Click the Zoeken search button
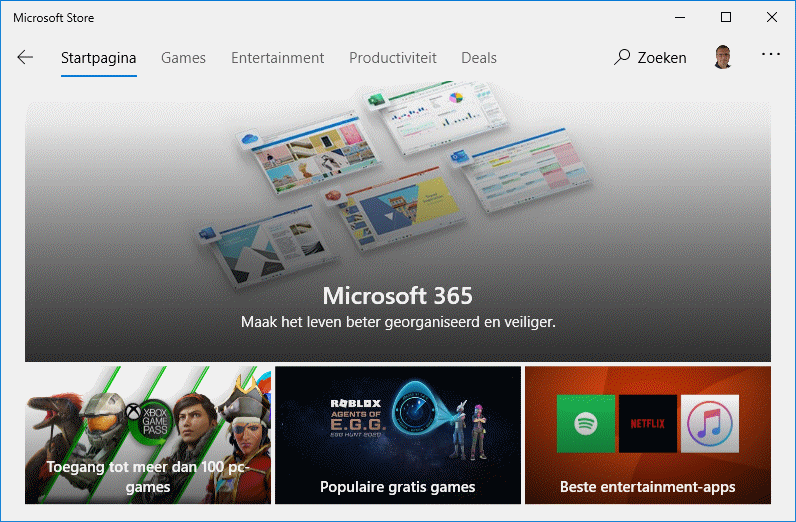 650,57
